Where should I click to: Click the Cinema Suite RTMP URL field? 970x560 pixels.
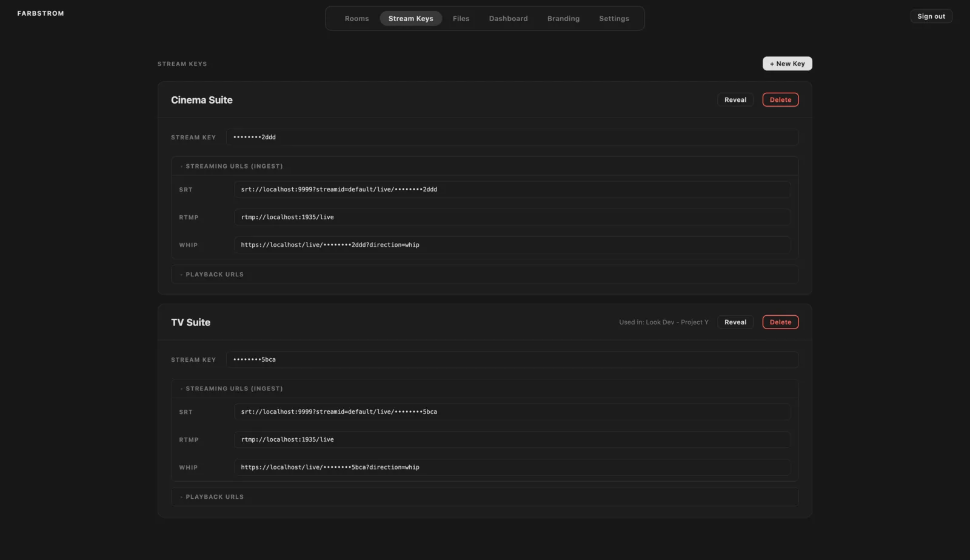512,217
